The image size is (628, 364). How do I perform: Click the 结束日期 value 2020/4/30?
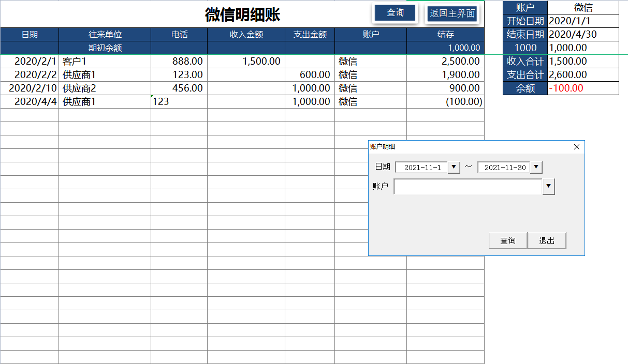click(583, 35)
